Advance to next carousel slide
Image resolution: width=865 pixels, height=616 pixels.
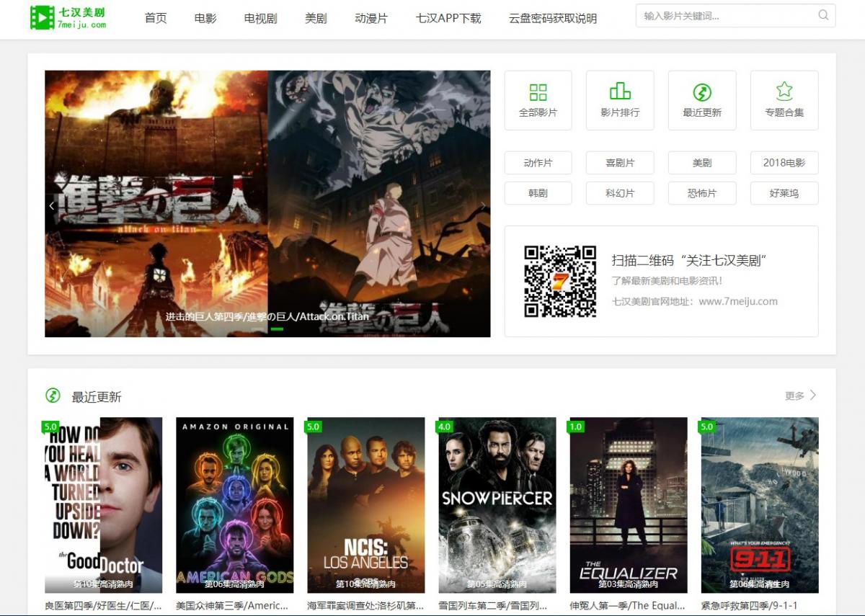click(483, 206)
